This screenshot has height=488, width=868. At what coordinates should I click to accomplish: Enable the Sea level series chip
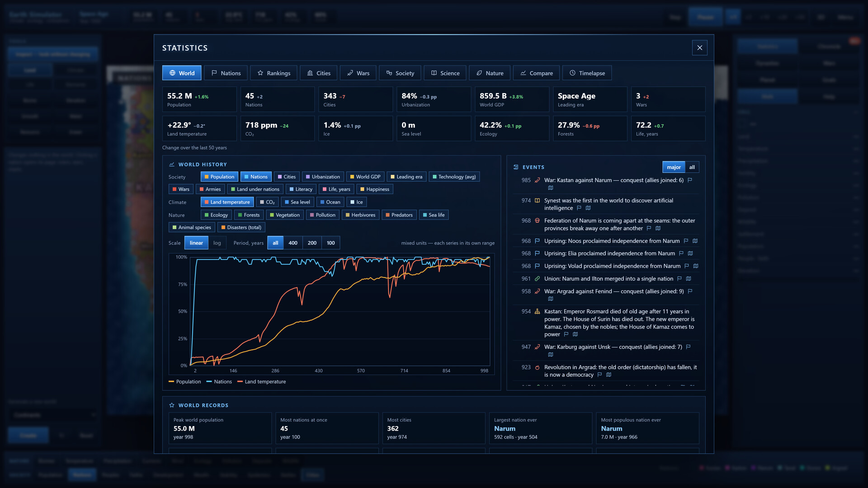coord(297,202)
